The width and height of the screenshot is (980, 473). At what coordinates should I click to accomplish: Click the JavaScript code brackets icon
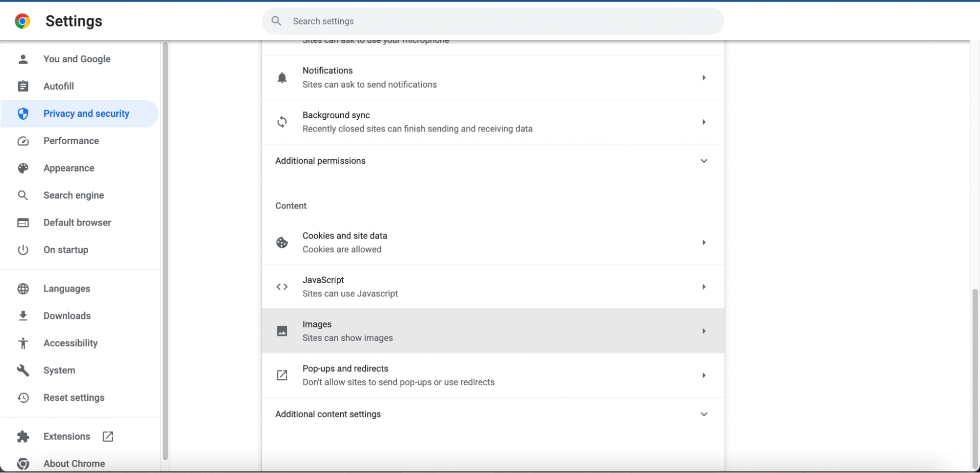click(x=282, y=287)
